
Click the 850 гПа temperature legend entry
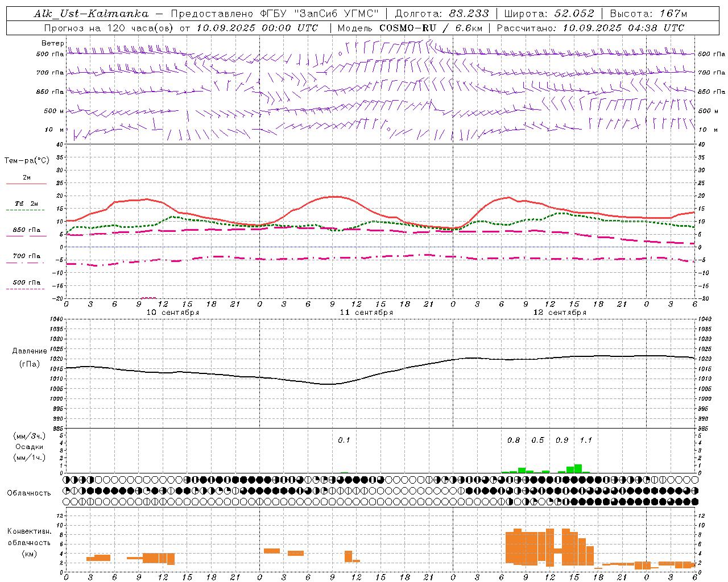coord(26,230)
